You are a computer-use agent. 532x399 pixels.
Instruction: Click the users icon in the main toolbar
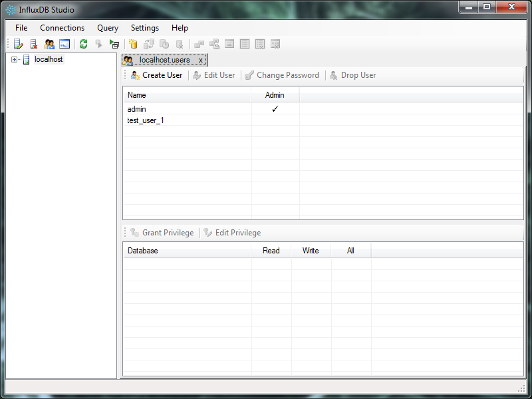coord(49,44)
